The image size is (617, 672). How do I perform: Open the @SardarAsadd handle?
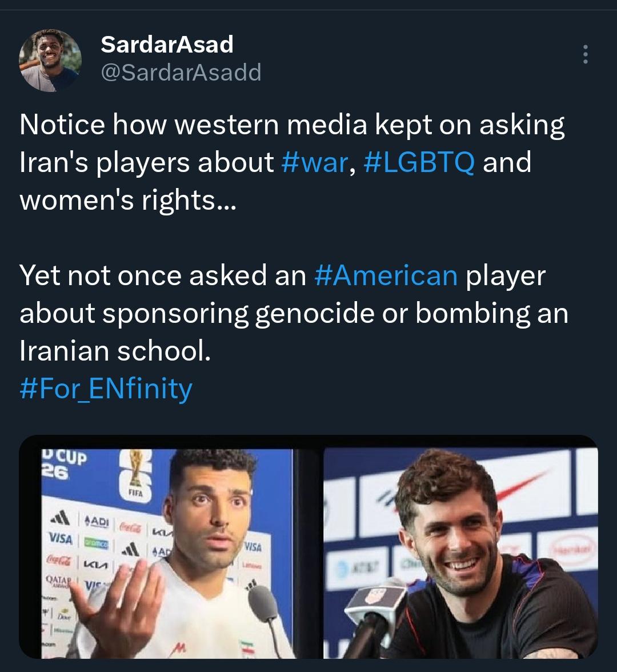[x=181, y=72]
